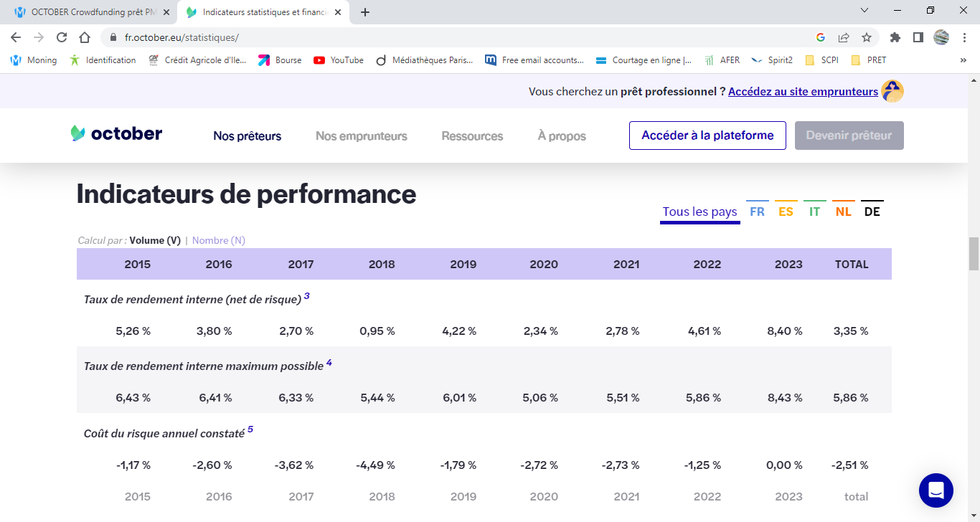Click the October logo in the header
The image size is (980, 522).
(x=116, y=134)
